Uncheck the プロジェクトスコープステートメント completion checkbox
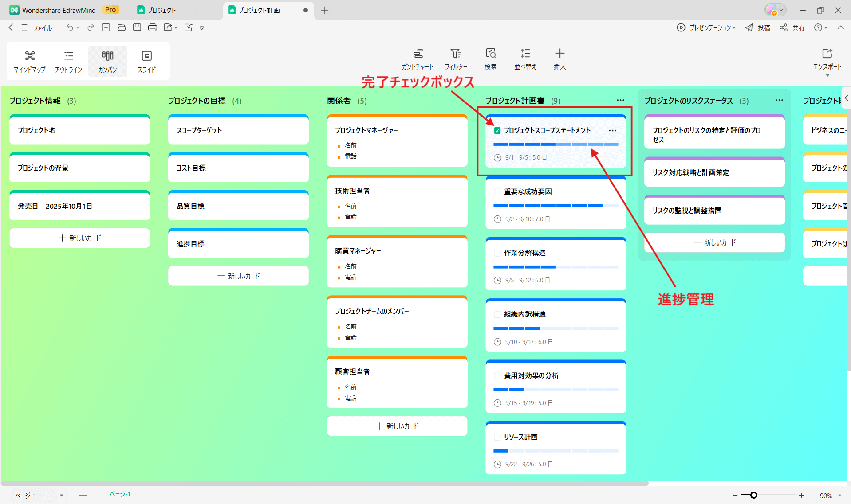Image resolution: width=851 pixels, height=504 pixels. [497, 130]
